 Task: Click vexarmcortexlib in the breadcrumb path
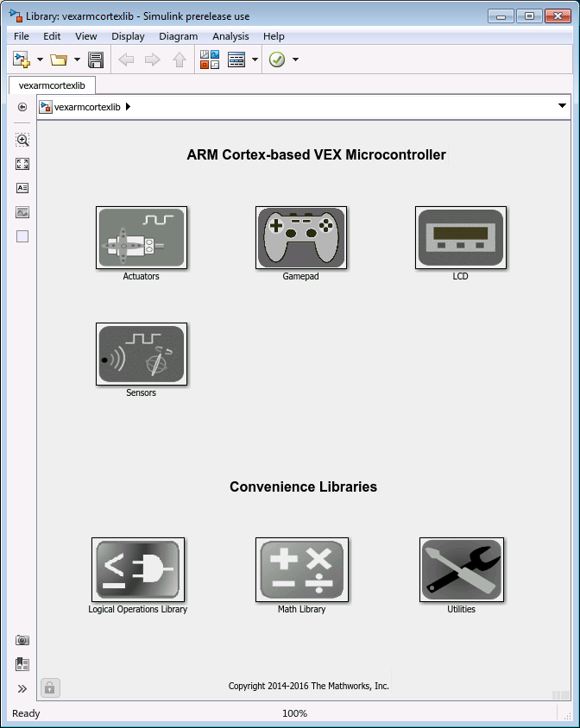pos(87,107)
